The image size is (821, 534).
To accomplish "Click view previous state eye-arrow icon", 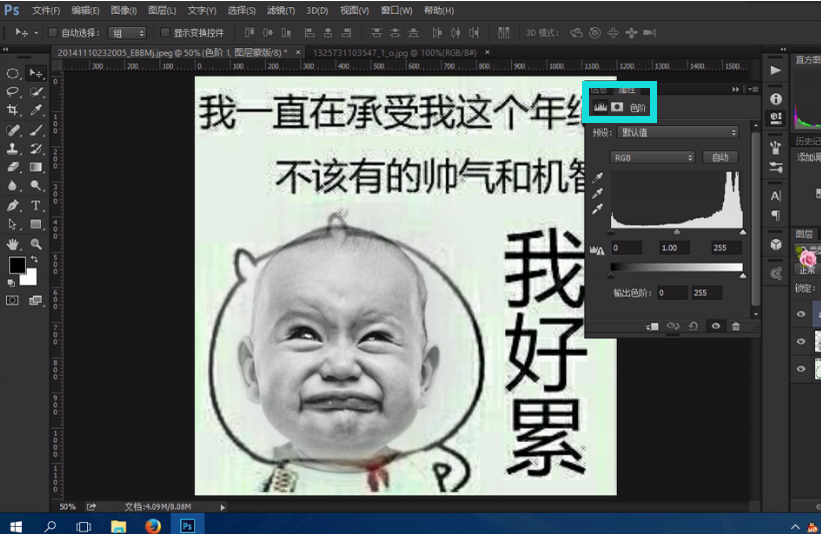I will [x=673, y=326].
